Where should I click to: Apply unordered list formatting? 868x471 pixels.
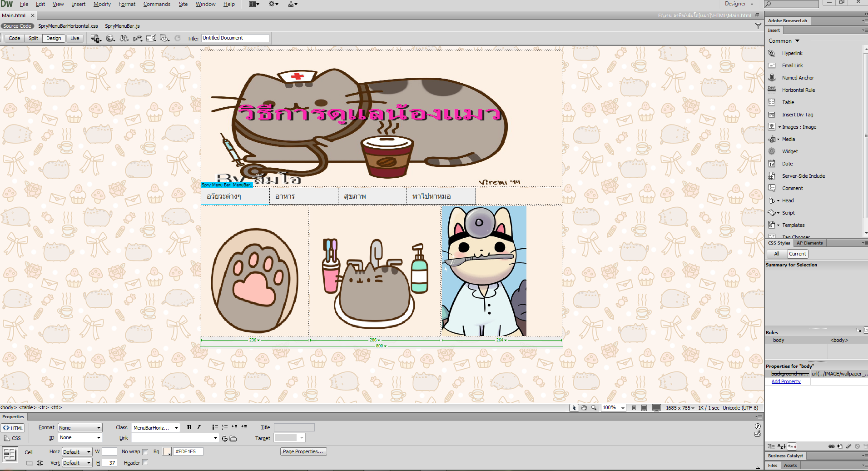pos(215,427)
